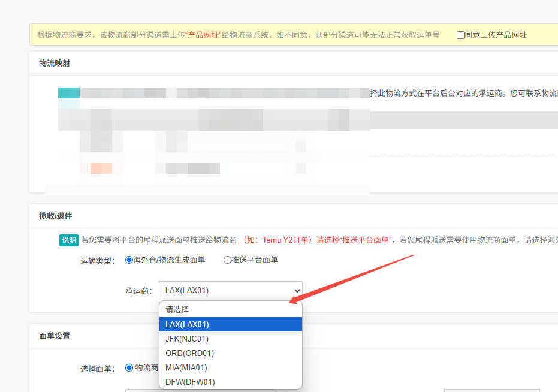The height and width of the screenshot is (392, 558).
Task: Select 推送平台面单 radio button
Action: click(x=227, y=260)
